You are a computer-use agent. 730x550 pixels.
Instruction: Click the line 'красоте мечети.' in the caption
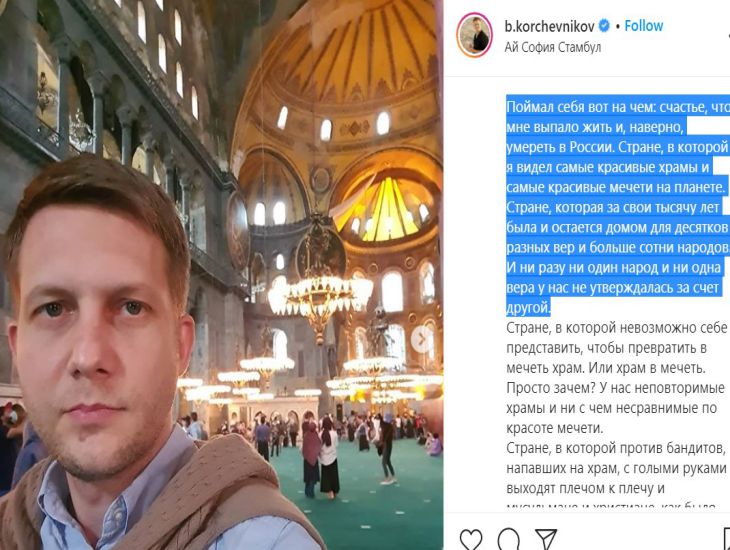pyautogui.click(x=554, y=428)
